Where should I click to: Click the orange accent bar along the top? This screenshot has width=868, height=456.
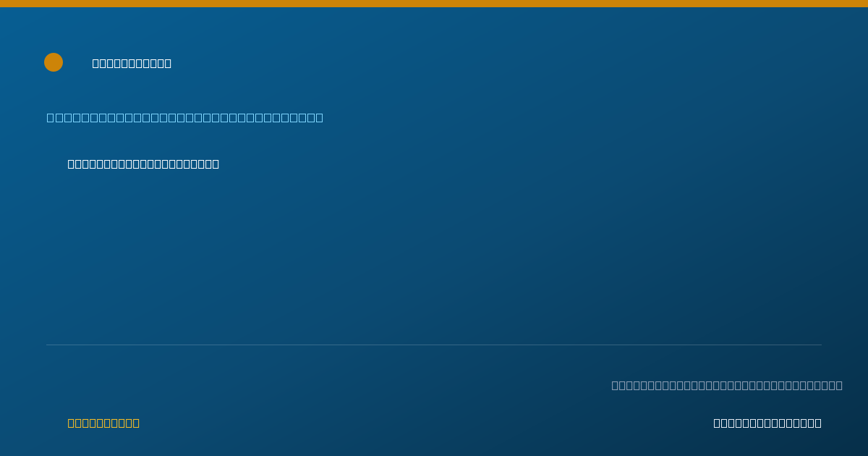[434, 4]
